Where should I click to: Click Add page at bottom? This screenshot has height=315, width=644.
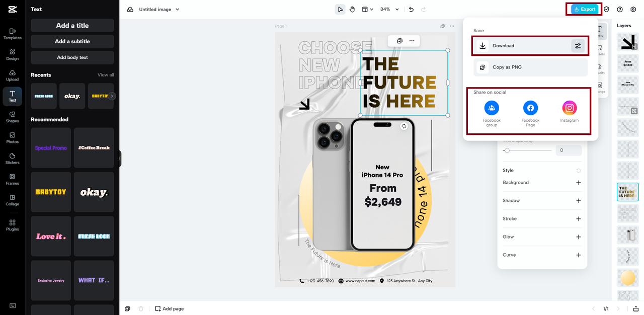(x=170, y=308)
